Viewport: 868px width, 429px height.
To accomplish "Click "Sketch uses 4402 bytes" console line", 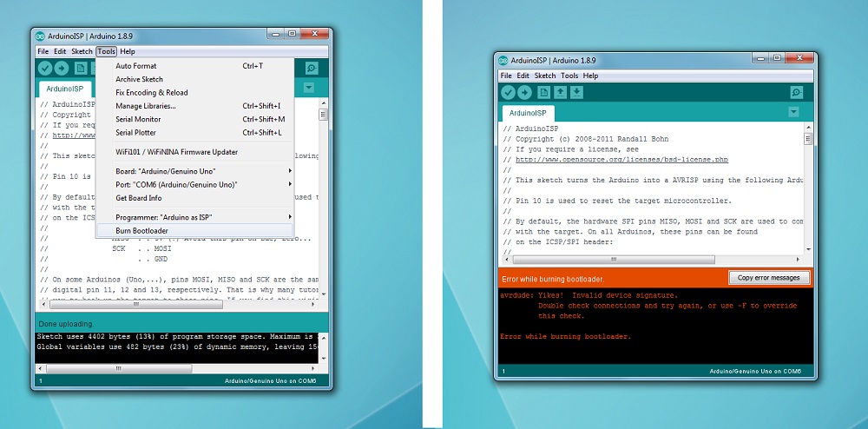I will (178, 336).
